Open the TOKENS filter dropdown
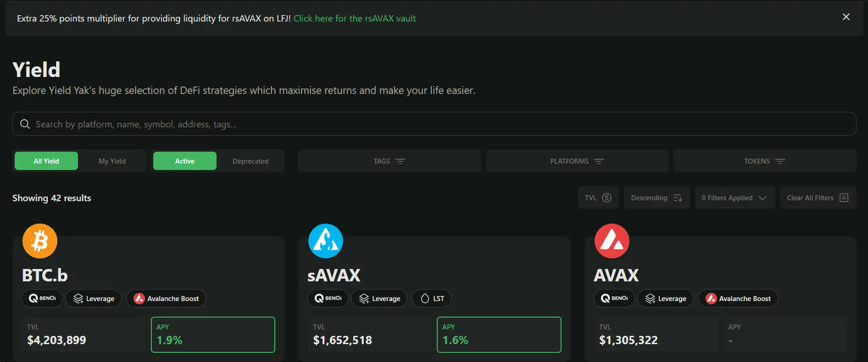868x362 pixels. [764, 161]
